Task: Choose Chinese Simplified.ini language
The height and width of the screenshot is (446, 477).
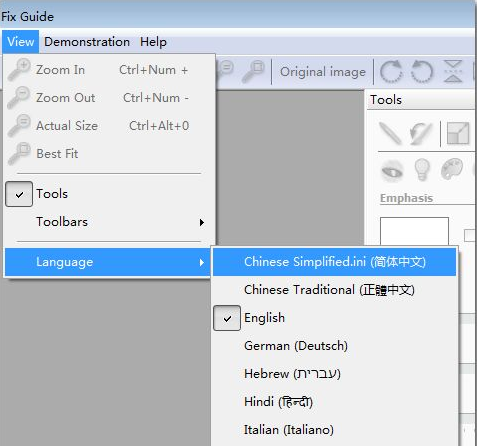Action: [334, 262]
